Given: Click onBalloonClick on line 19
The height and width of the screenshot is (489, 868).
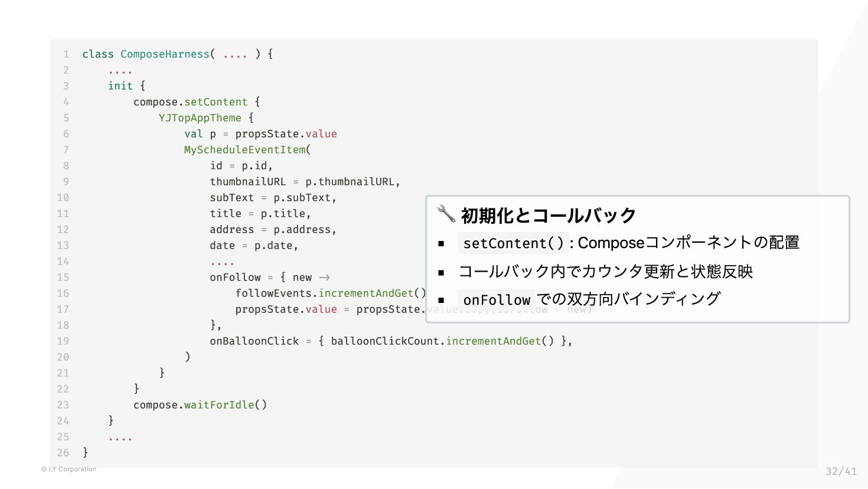Looking at the screenshot, I should tap(254, 341).
